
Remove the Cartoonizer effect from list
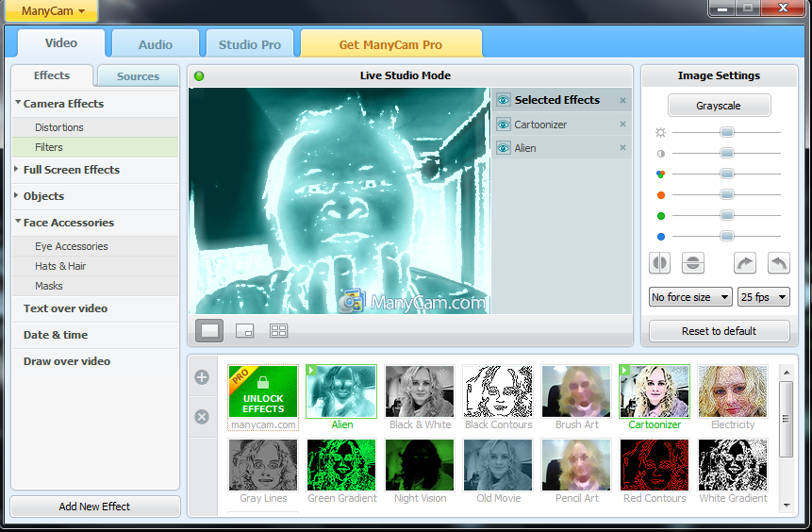click(x=623, y=125)
